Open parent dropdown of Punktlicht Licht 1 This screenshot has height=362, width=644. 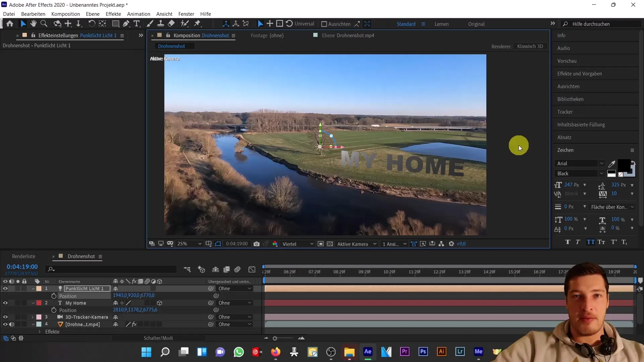(x=235, y=289)
